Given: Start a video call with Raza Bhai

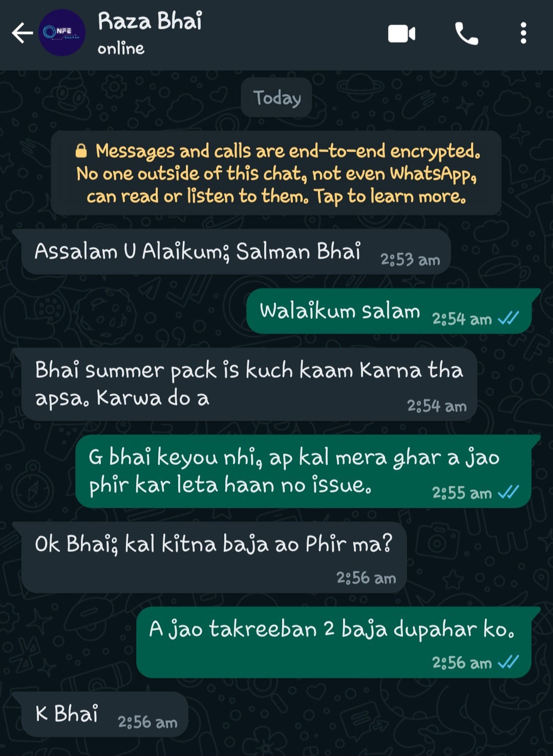Looking at the screenshot, I should click(401, 34).
